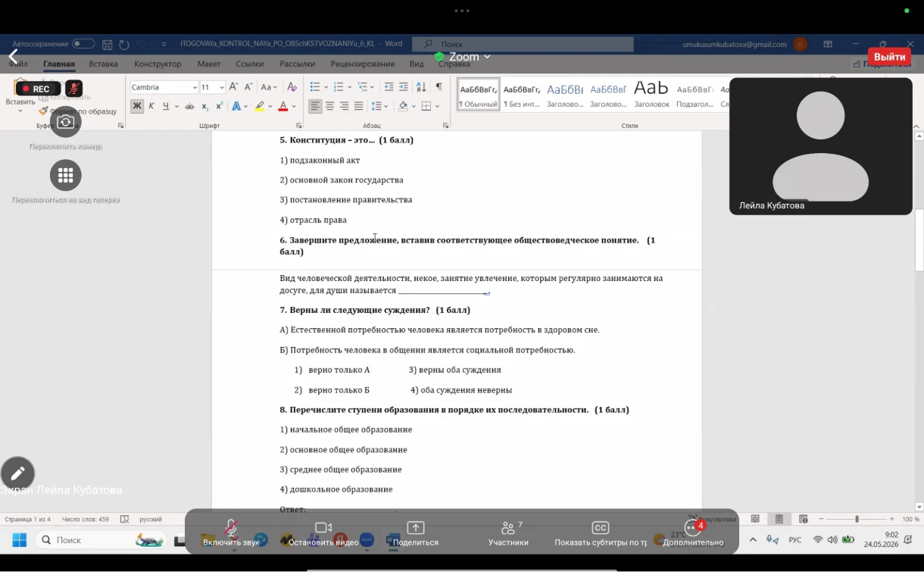Select the Обычный style
924x578 pixels.
point(479,95)
